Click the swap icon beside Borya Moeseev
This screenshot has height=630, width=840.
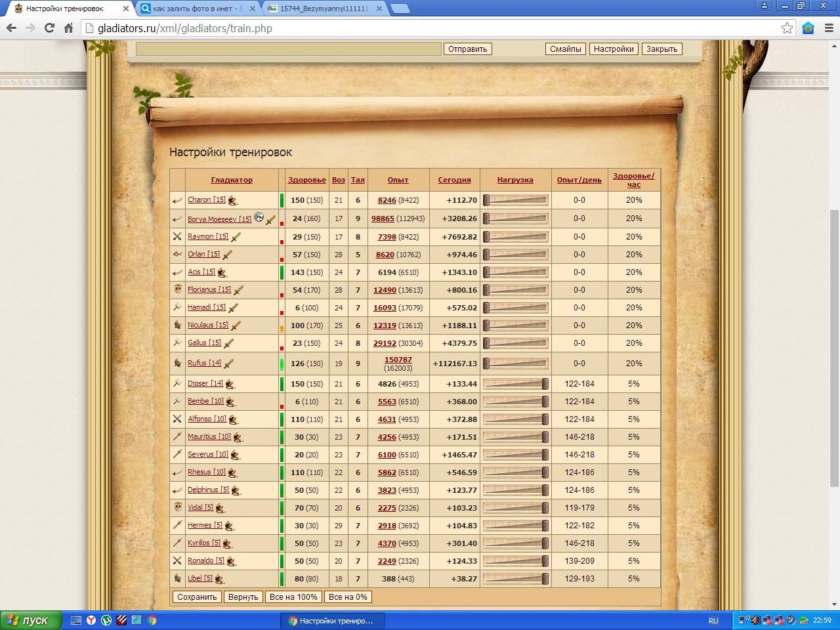(259, 217)
